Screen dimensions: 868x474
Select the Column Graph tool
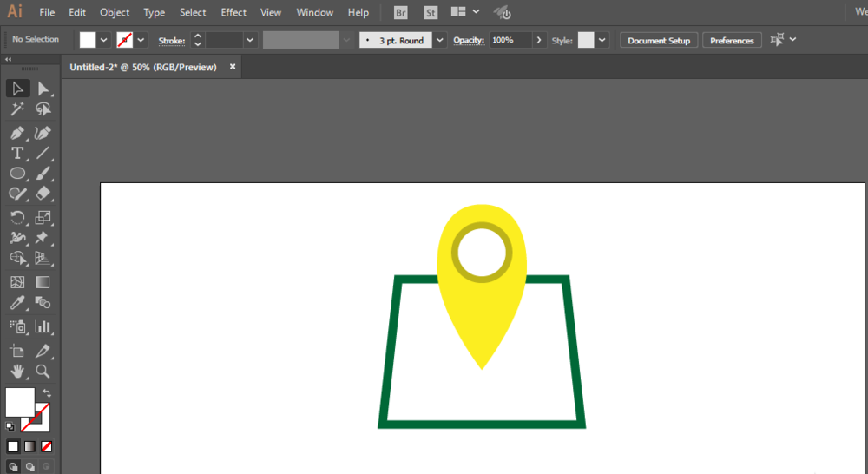point(43,326)
